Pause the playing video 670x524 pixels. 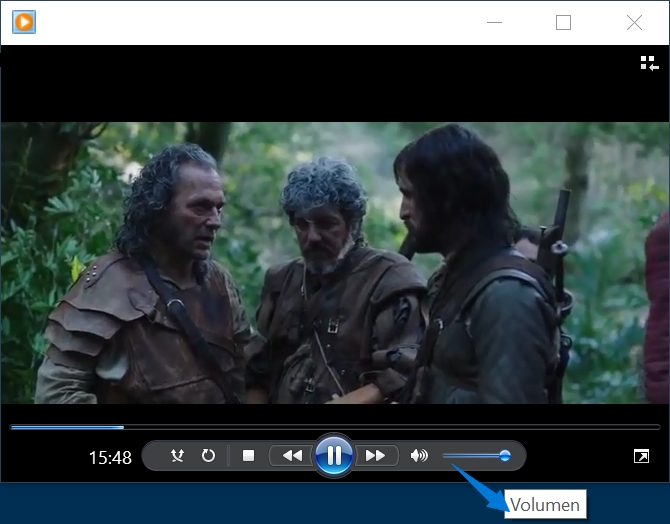[334, 456]
